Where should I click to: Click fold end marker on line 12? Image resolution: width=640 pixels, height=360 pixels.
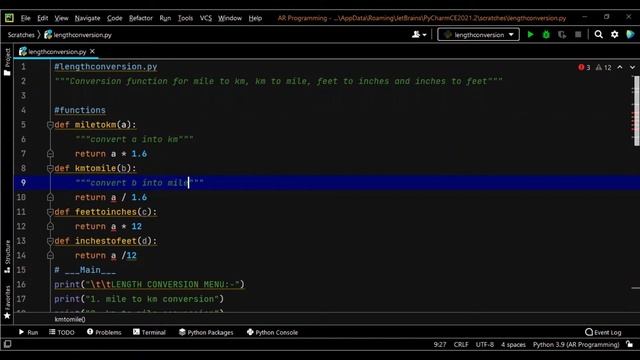(x=50, y=226)
